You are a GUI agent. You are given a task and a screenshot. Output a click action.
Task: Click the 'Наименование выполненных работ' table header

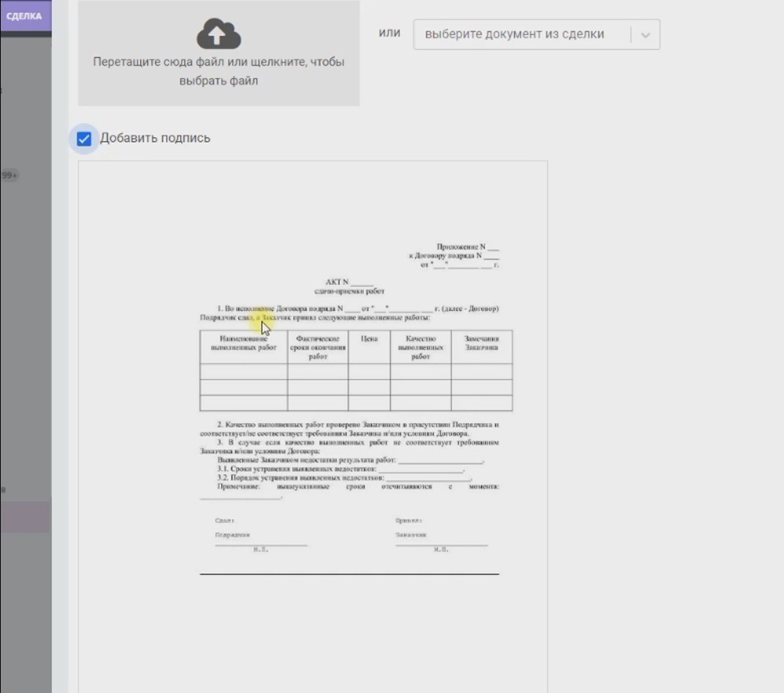(243, 343)
